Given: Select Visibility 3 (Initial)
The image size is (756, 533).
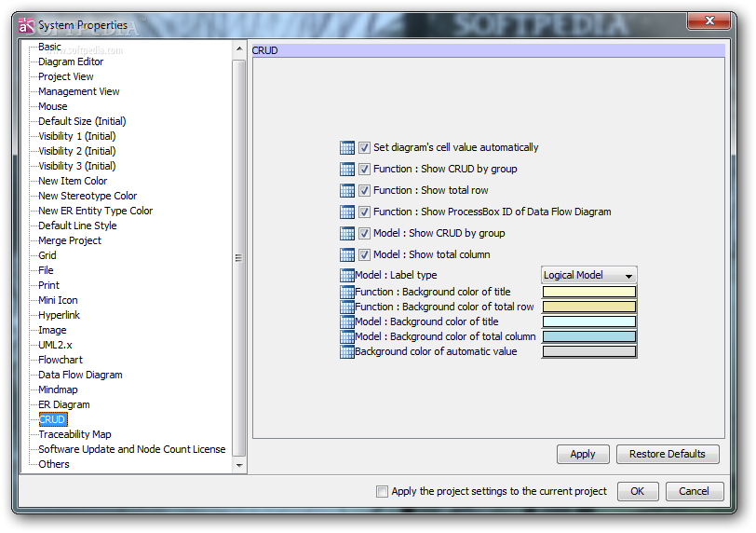Looking at the screenshot, I should click(77, 167).
